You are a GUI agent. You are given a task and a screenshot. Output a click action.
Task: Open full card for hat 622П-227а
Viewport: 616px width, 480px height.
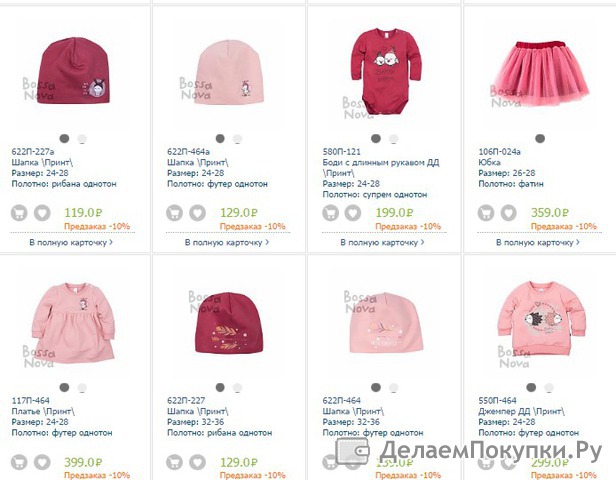[71, 242]
